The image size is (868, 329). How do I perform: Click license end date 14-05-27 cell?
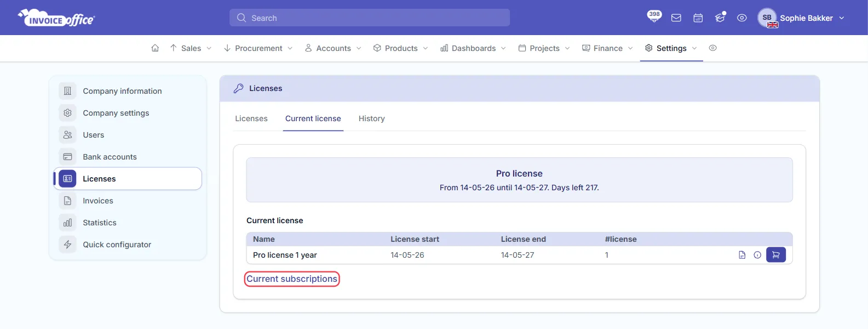518,255
